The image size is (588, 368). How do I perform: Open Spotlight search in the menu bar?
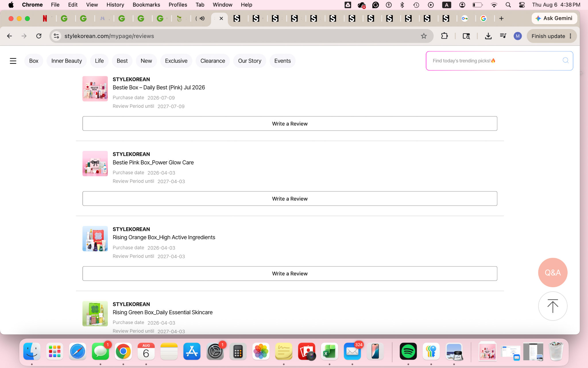point(508,5)
